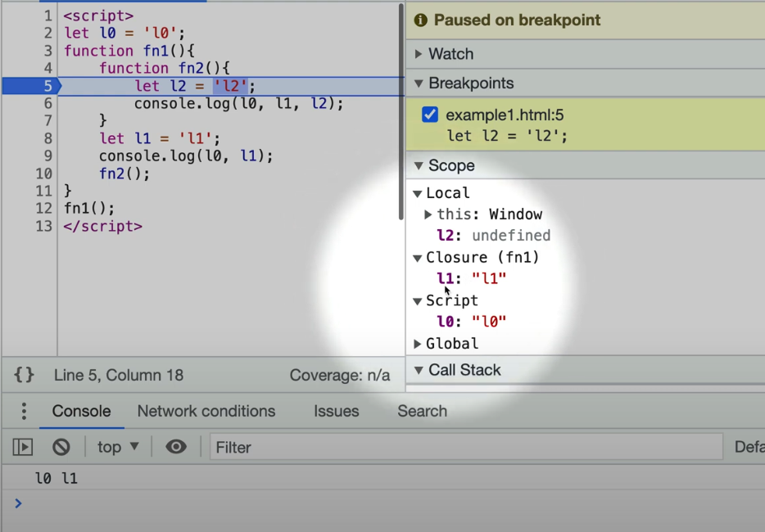The image size is (765, 532).
Task: Open the console drawer three-dot menu
Action: point(24,411)
